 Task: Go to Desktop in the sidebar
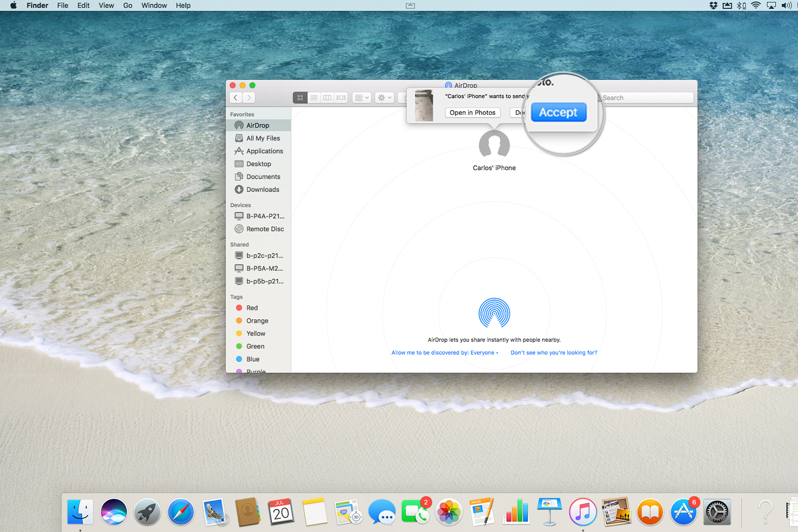click(258, 164)
